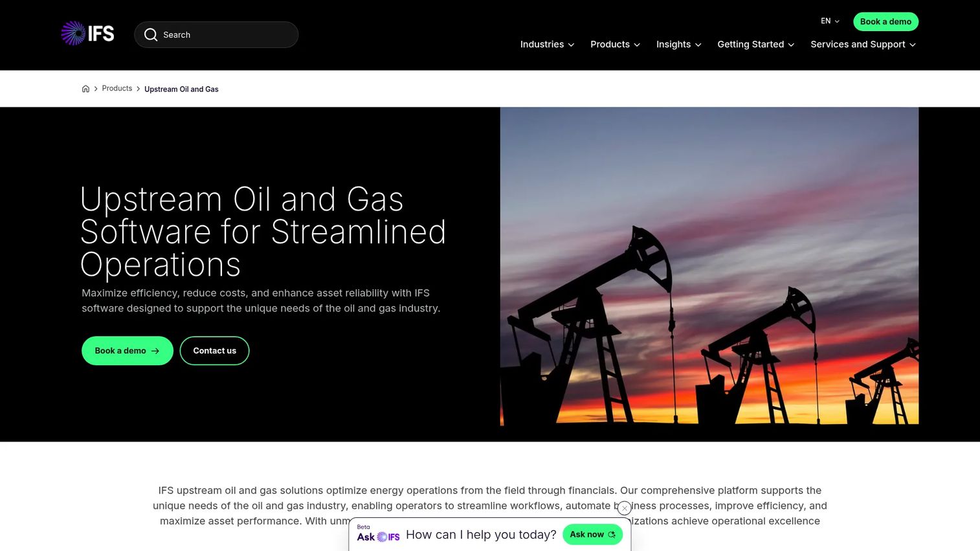Click the "IFS upstream oil and gas solutions" paragraph
The image size is (980, 551).
[x=490, y=506]
